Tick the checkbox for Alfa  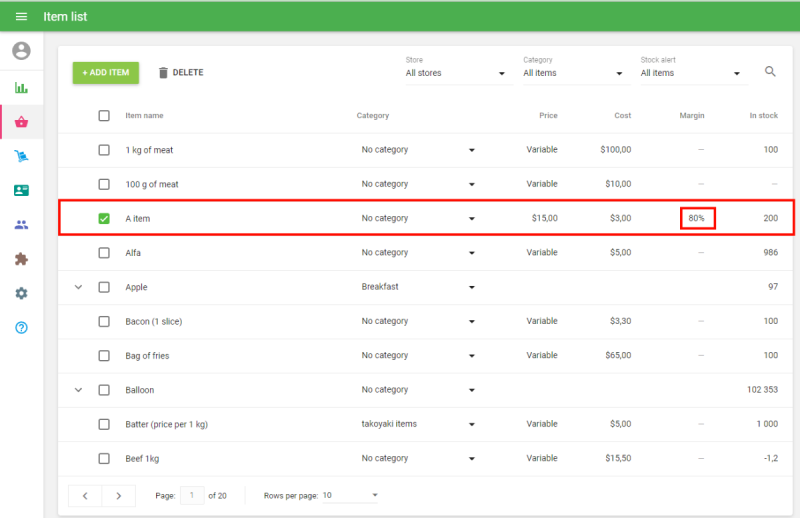click(104, 253)
